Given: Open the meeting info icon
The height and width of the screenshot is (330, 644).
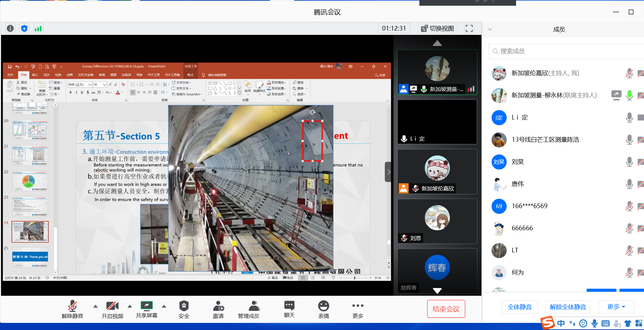Looking at the screenshot, I should (x=10, y=29).
